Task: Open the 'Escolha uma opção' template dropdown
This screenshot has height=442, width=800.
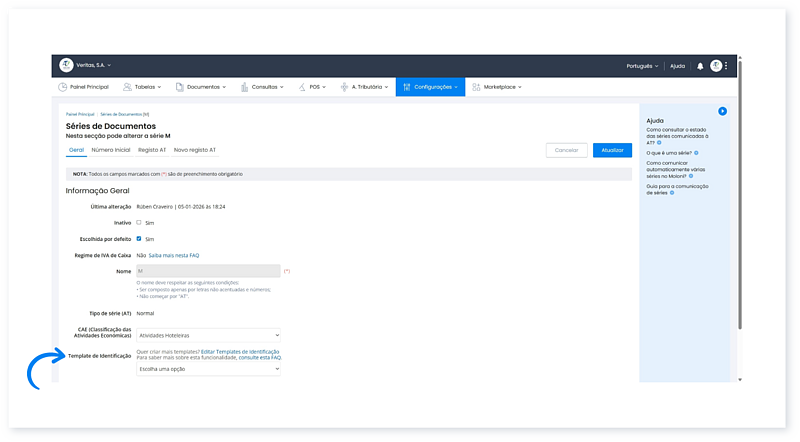Action: (207, 369)
